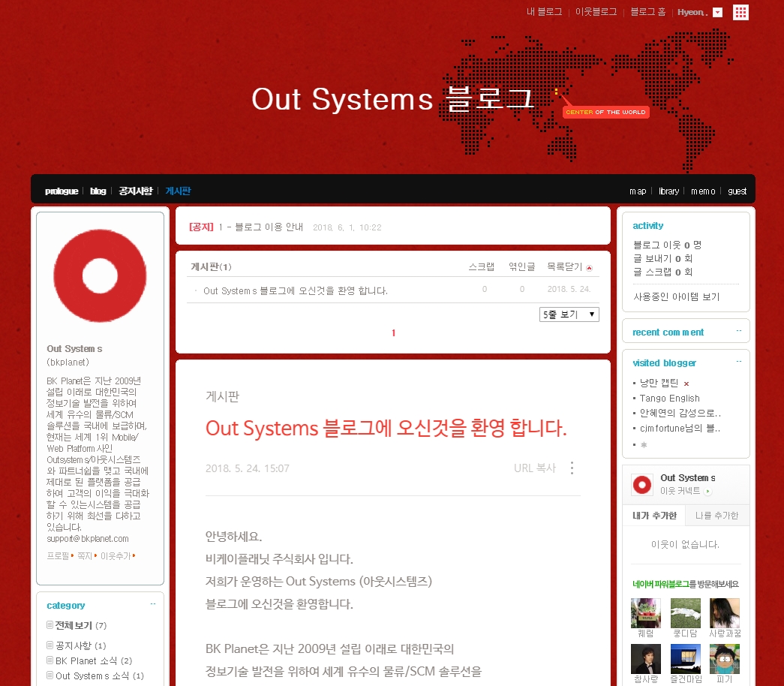Click the 글 스크랩 0 회 entry
The height and width of the screenshot is (686, 784).
pyautogui.click(x=662, y=272)
